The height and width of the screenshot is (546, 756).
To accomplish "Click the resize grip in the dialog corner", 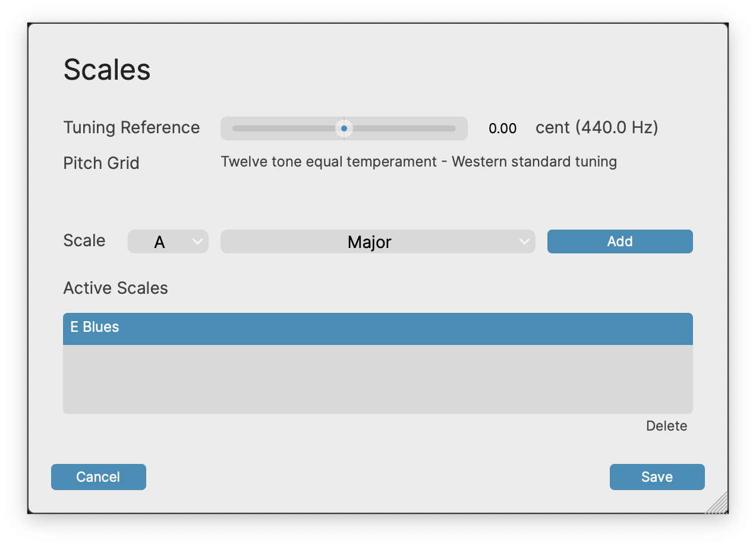I will pos(718,503).
